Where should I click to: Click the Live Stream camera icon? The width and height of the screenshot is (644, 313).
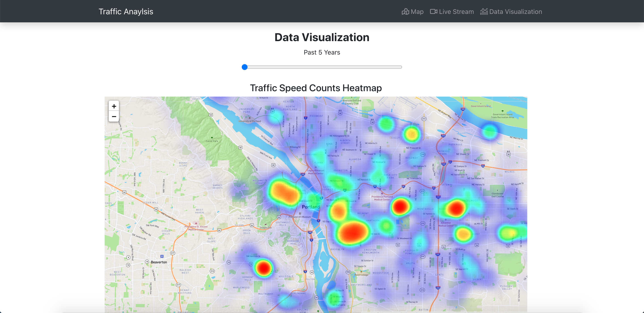[434, 11]
